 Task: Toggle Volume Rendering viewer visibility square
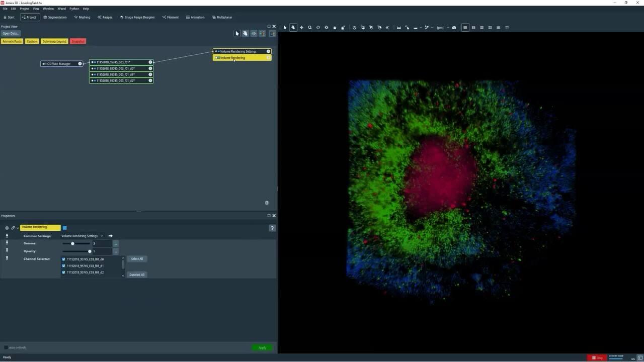(x=65, y=228)
